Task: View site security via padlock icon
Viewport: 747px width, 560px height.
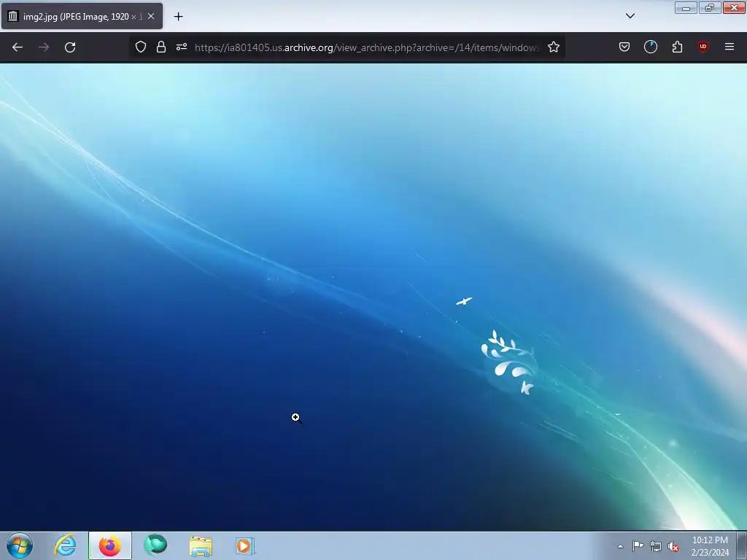Action: 161,47
